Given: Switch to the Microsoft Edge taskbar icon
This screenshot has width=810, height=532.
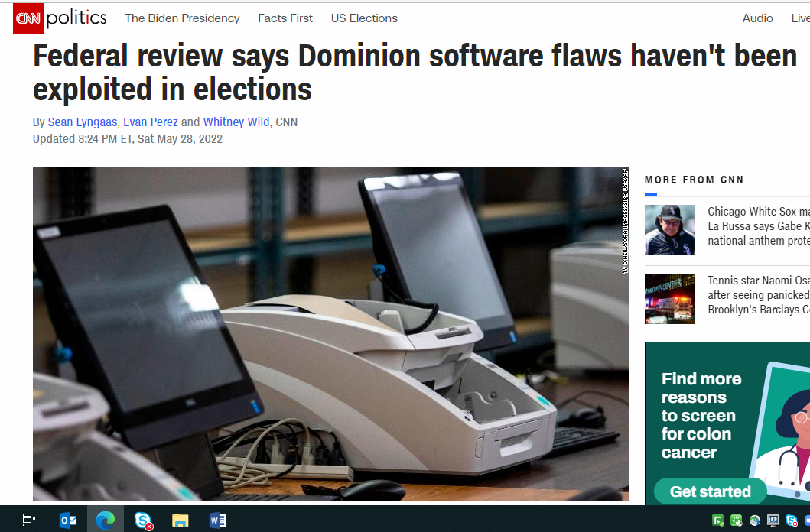Looking at the screenshot, I should 106,520.
